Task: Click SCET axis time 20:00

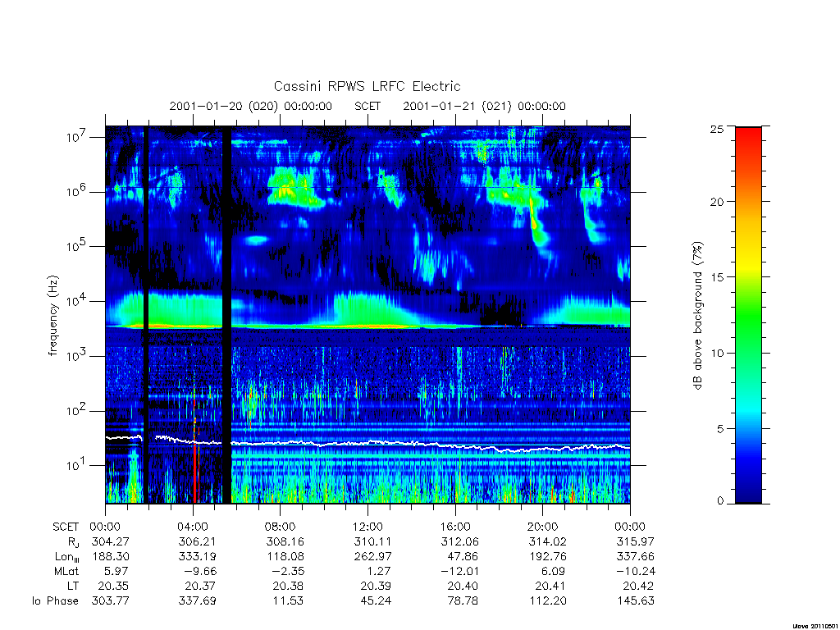Action: [543, 527]
